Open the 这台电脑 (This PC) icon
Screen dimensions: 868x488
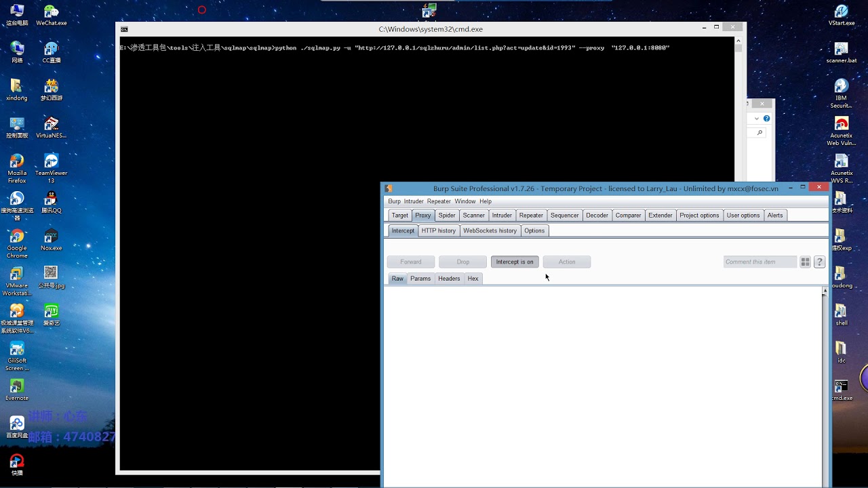[17, 15]
